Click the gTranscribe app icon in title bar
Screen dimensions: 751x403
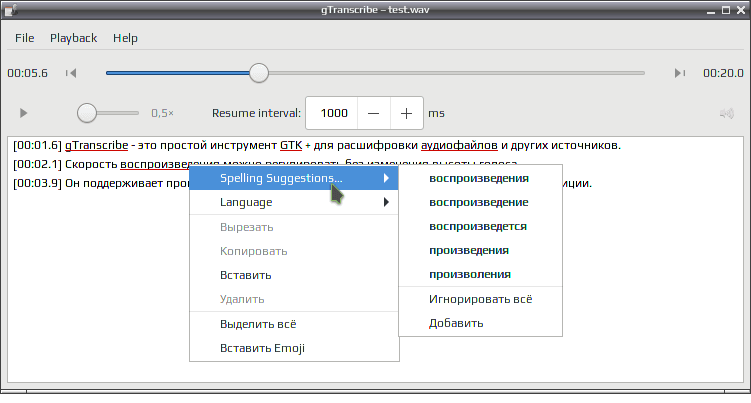click(11, 10)
